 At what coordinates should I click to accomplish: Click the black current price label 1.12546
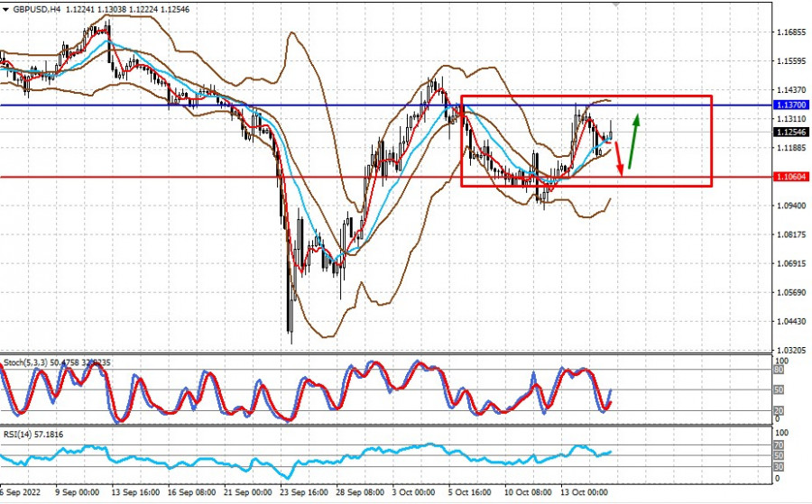791,133
